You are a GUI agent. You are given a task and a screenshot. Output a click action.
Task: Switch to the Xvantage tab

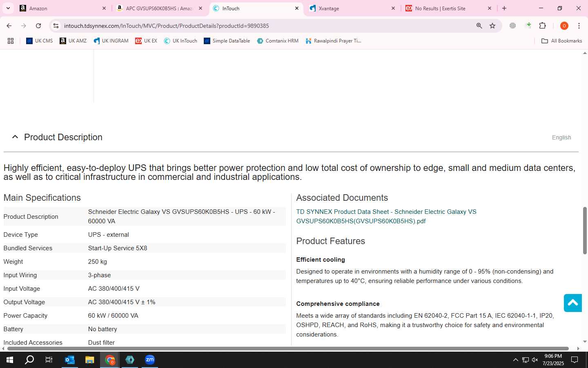click(x=353, y=8)
